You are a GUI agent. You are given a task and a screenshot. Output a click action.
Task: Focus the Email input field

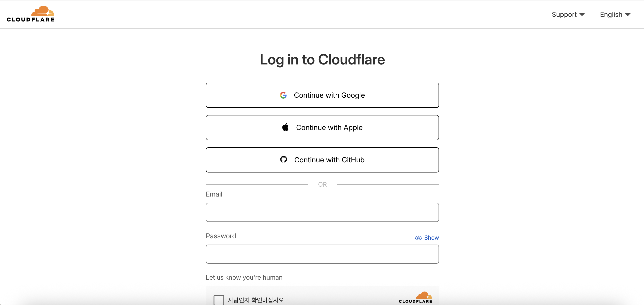[x=322, y=212]
